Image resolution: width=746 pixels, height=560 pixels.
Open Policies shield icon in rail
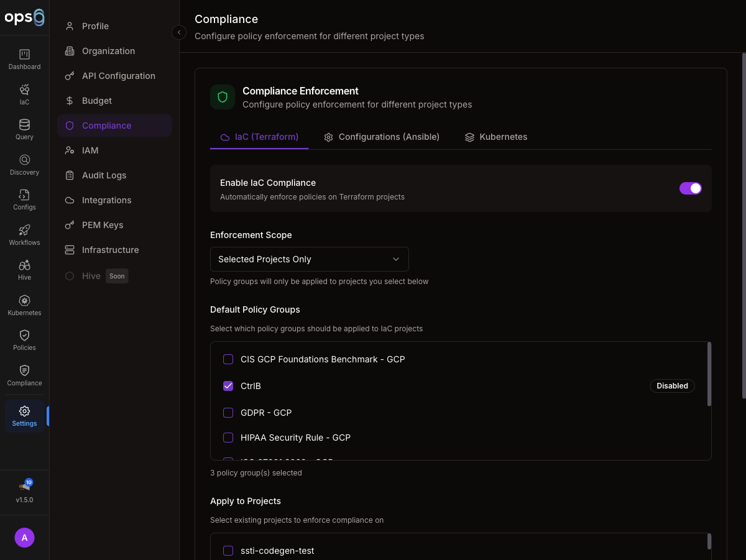tap(24, 336)
